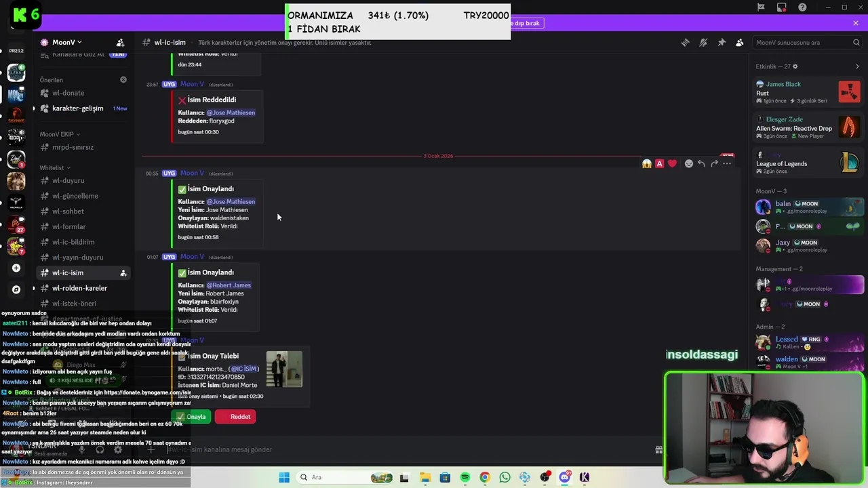Open the karakter-gelişim channel
Viewport: 868px width, 488px height.
click(77, 108)
